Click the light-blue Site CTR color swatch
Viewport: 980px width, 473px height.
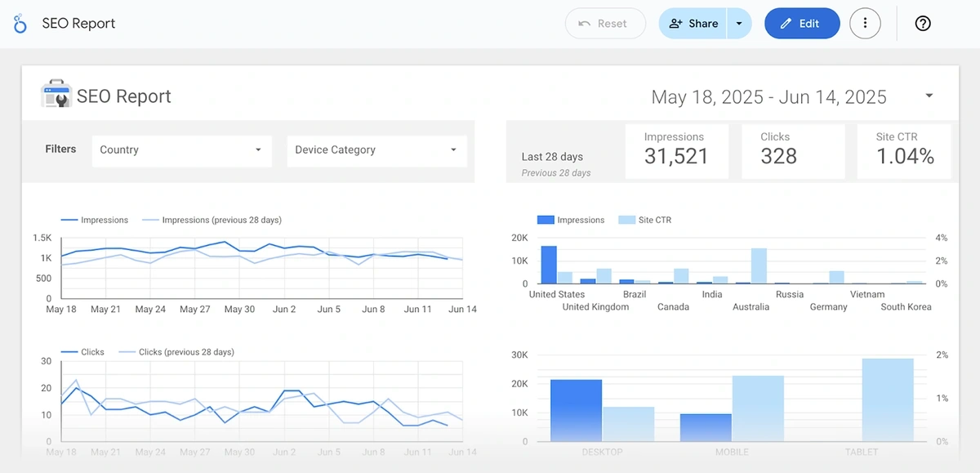pos(627,219)
